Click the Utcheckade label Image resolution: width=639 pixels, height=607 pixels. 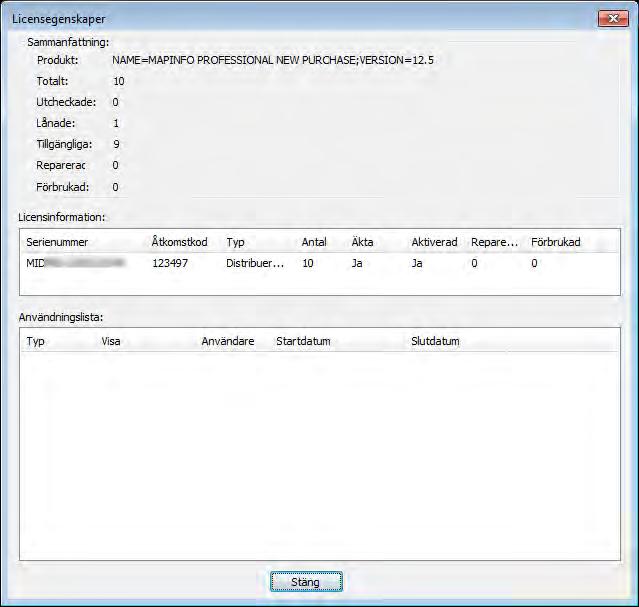(x=66, y=102)
